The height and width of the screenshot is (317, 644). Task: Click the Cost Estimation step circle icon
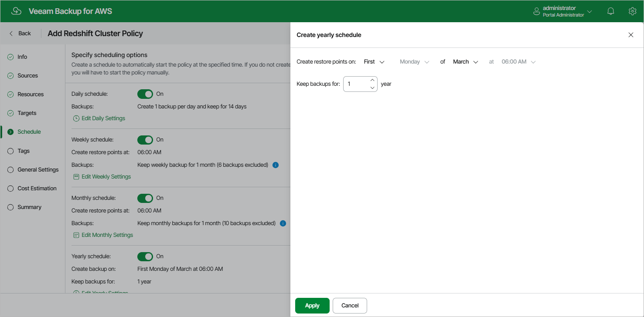pos(11,189)
